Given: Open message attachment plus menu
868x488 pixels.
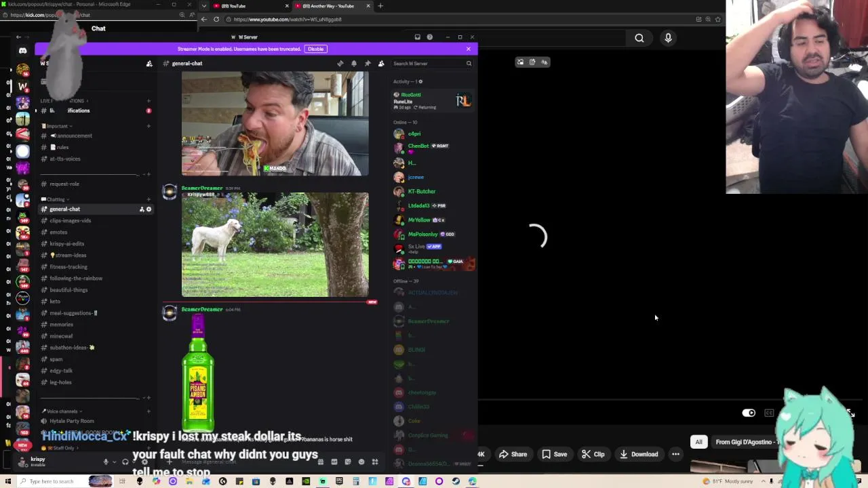Looking at the screenshot, I should 169,462.
